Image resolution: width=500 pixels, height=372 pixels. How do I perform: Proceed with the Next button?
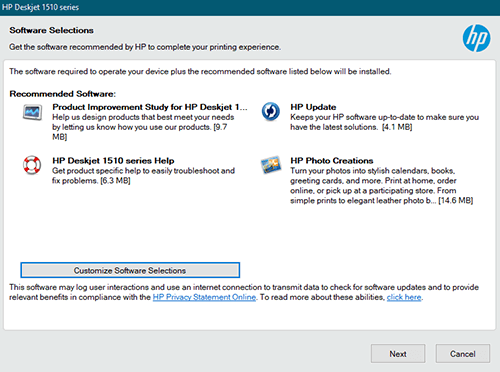click(x=398, y=354)
